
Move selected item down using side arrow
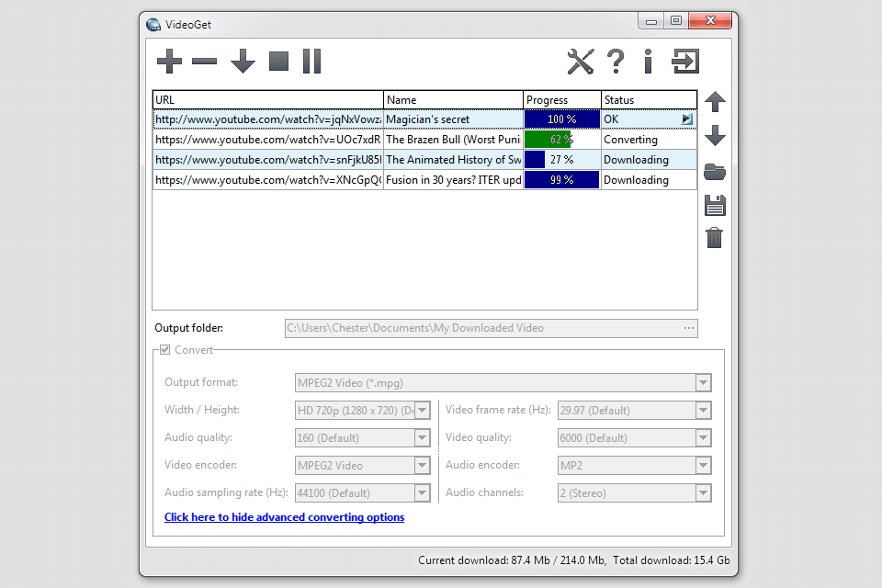(x=715, y=136)
